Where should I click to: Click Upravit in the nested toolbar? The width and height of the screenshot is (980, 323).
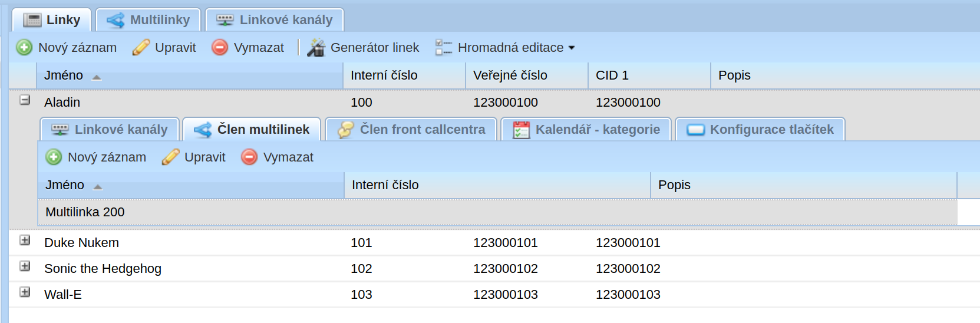point(204,157)
